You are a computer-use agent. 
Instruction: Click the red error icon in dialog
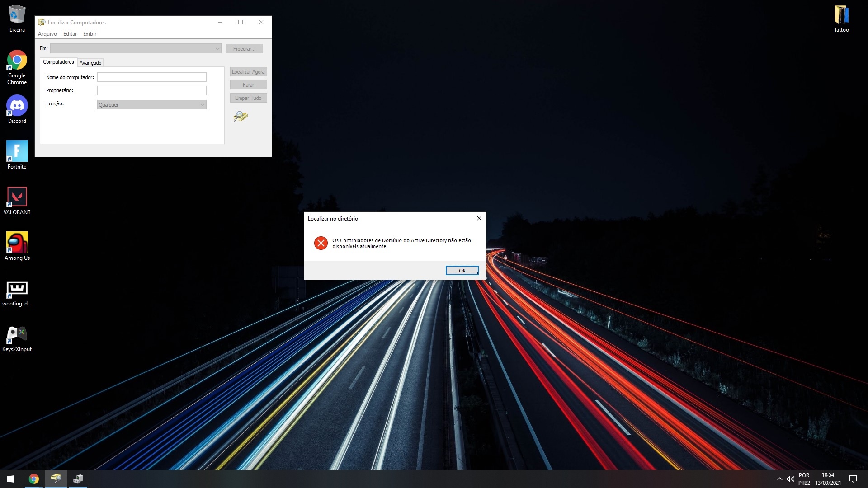tap(321, 243)
